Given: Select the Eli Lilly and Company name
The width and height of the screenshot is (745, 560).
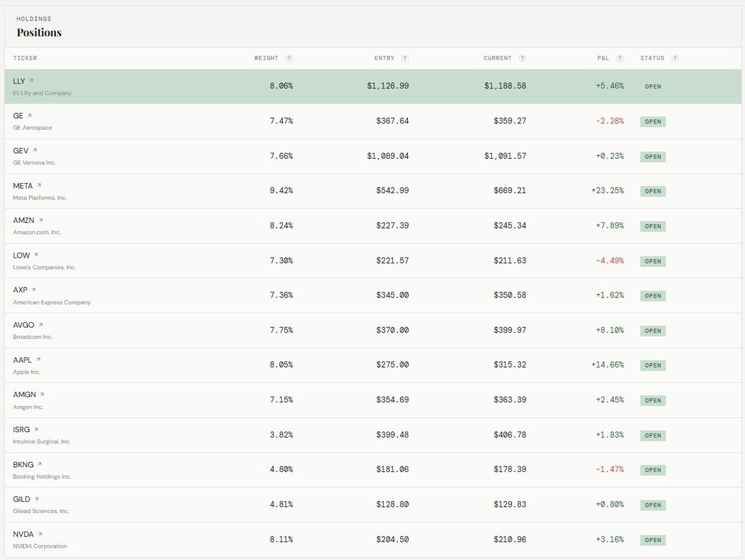Looking at the screenshot, I should 42,93.
